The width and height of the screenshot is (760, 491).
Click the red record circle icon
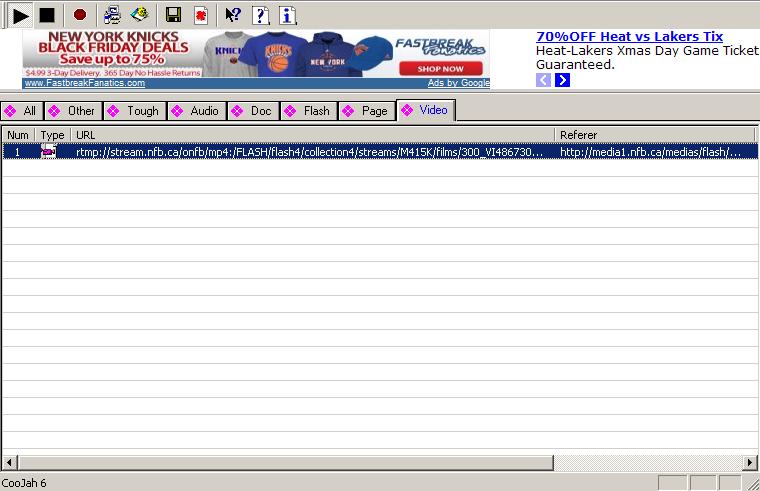pos(80,15)
